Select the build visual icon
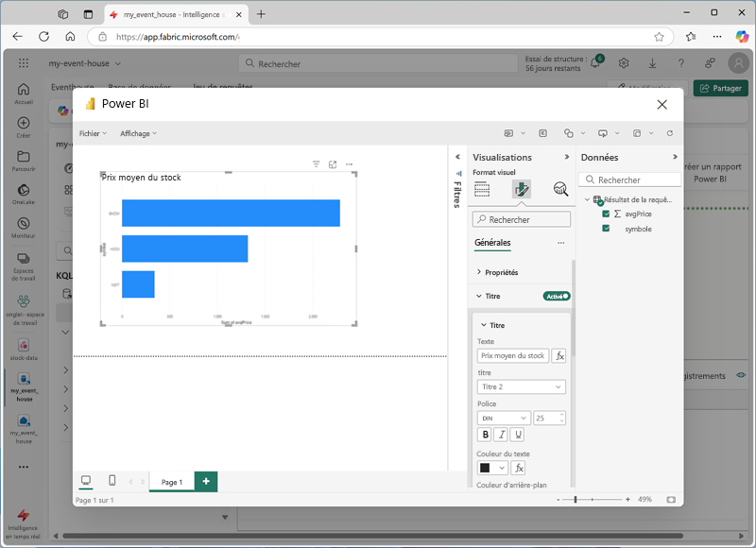The height and width of the screenshot is (548, 756). coord(482,189)
